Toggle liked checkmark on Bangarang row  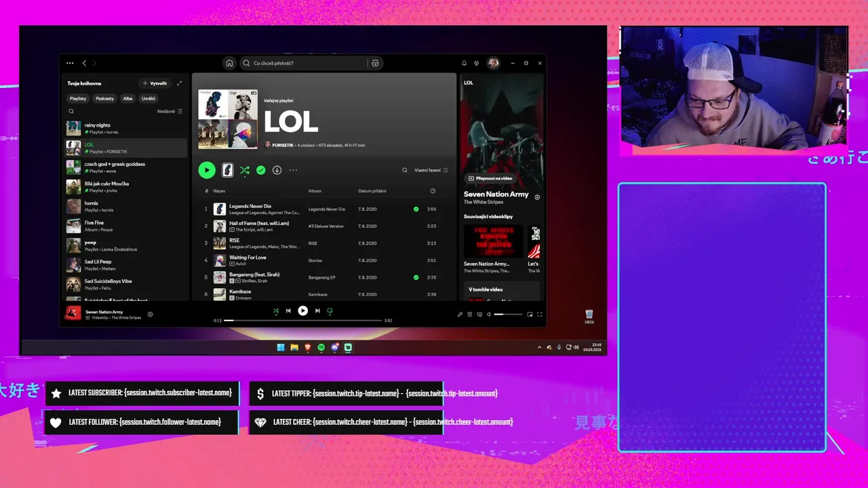pos(416,277)
